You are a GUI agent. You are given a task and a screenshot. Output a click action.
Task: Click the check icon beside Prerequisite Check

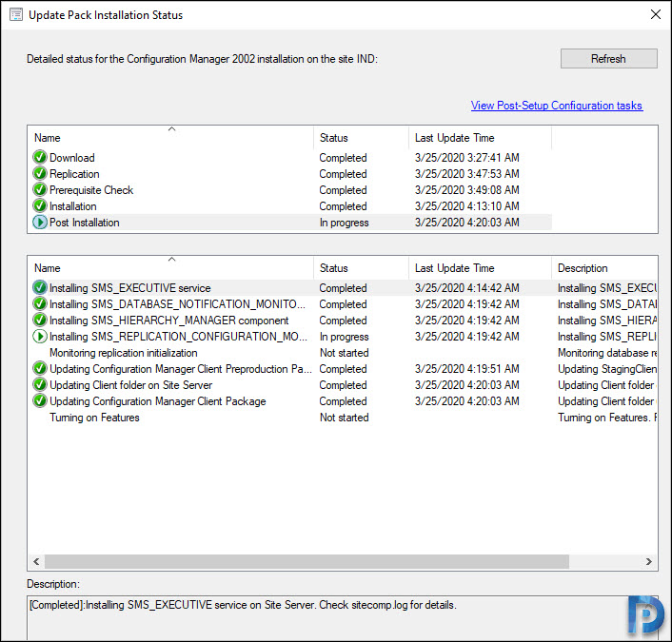tap(40, 189)
